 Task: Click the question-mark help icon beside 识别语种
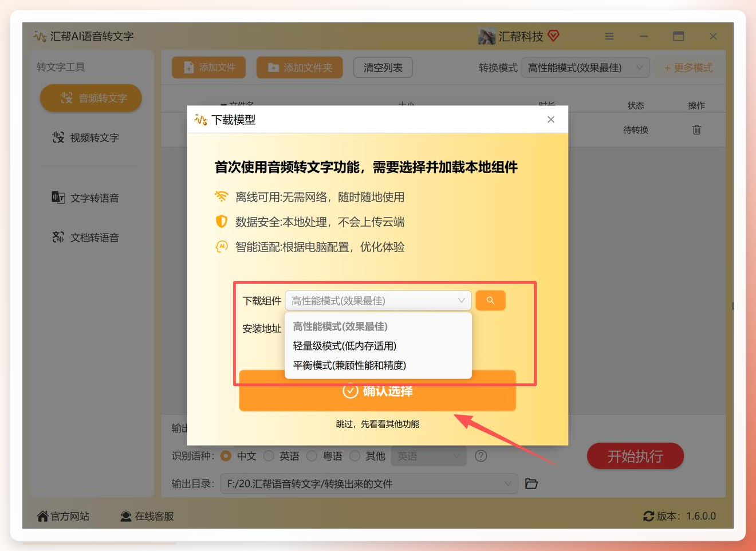click(x=481, y=456)
